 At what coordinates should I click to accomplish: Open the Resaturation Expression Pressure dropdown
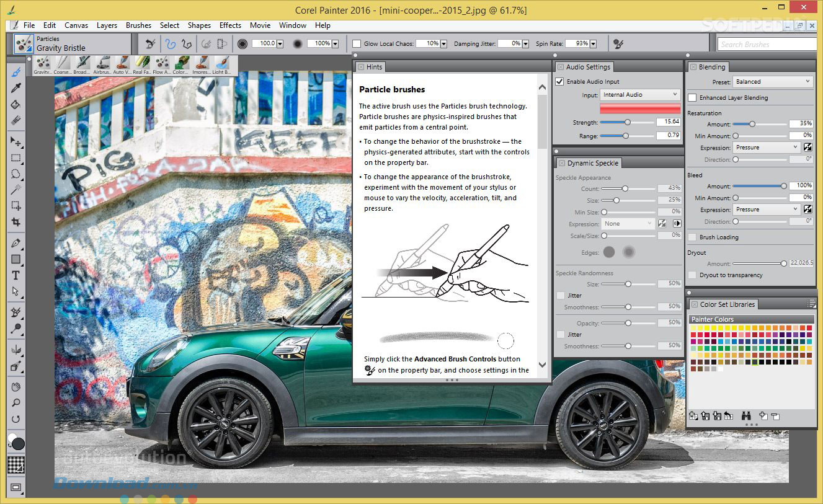point(766,148)
